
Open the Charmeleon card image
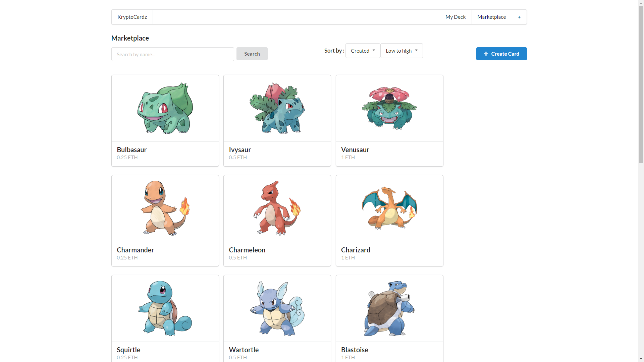[277, 208]
